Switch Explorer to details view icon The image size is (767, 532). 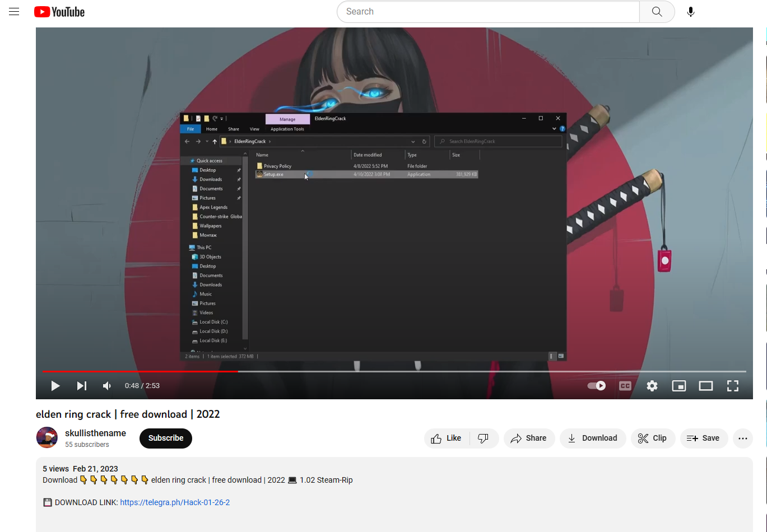552,356
